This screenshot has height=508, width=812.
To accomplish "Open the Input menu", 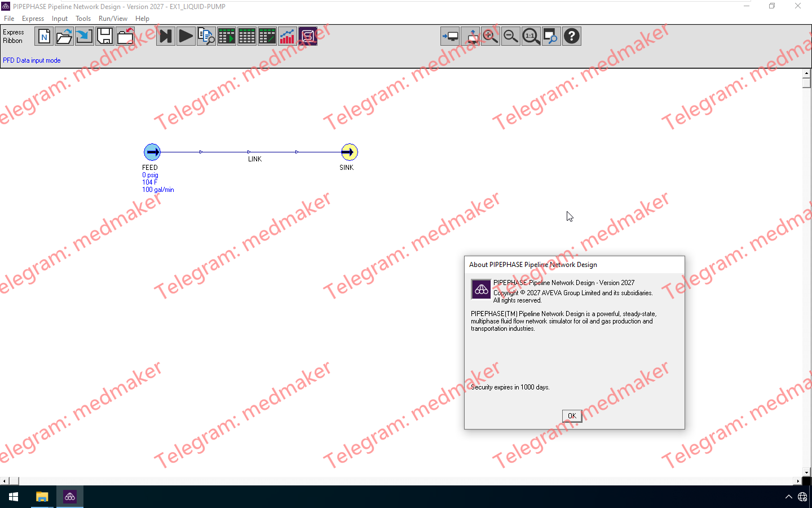I will (x=60, y=19).
